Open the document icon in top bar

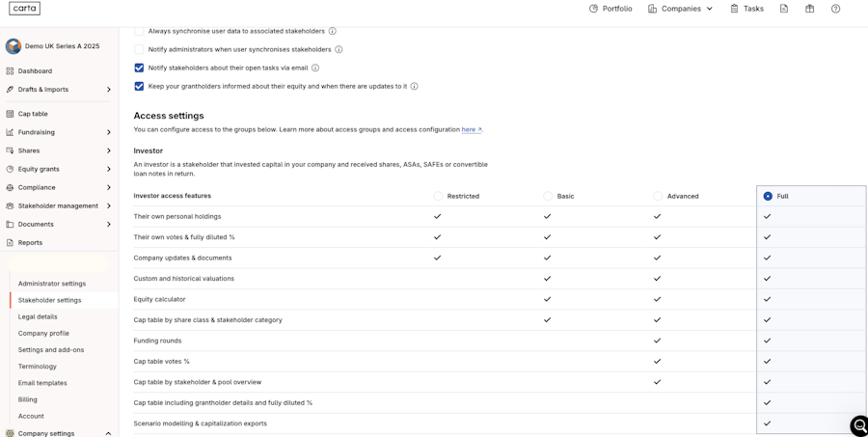pyautogui.click(x=784, y=9)
